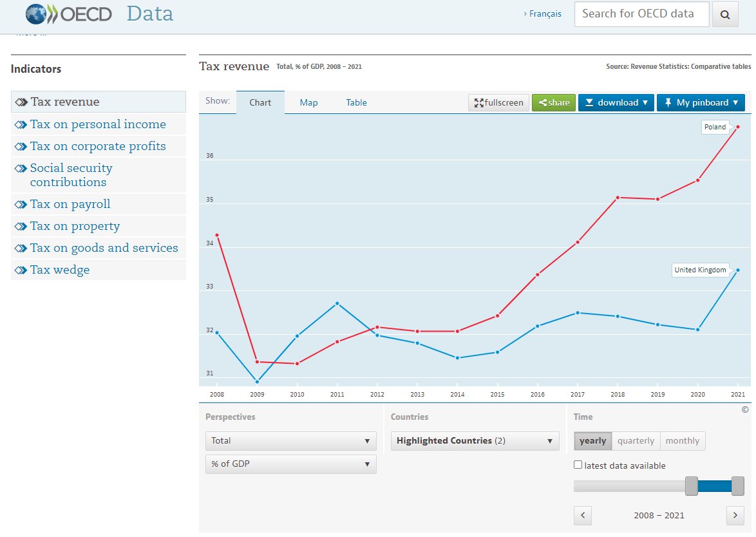Click the Poland line label
Image resolution: width=756 pixels, height=537 pixels.
(715, 127)
